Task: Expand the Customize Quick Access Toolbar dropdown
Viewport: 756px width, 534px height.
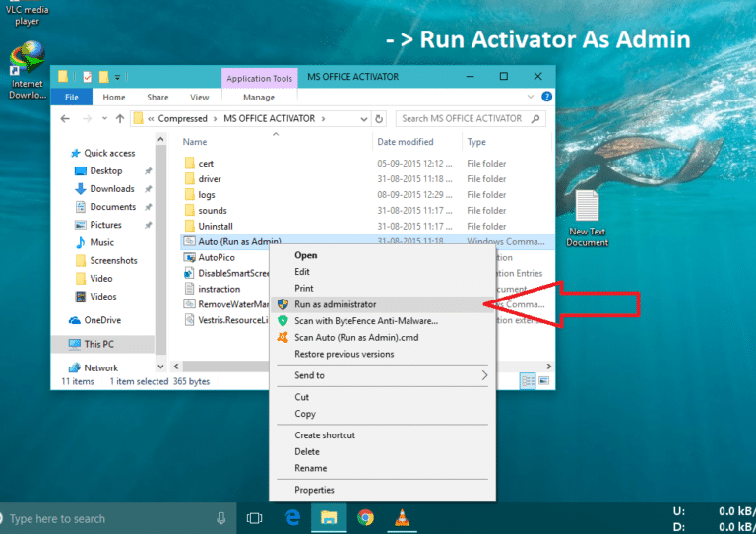Action: pyautogui.click(x=117, y=77)
